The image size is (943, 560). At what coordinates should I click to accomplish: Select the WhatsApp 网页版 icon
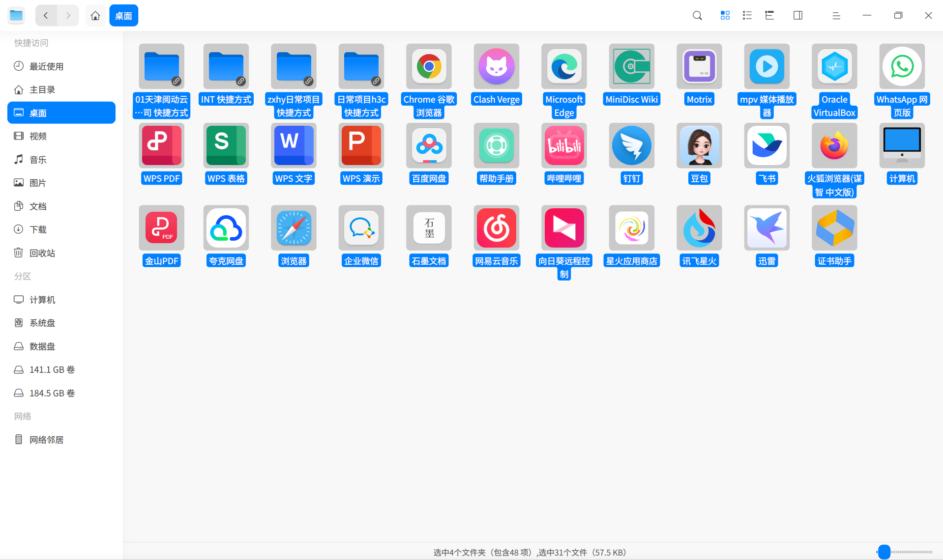pyautogui.click(x=902, y=66)
